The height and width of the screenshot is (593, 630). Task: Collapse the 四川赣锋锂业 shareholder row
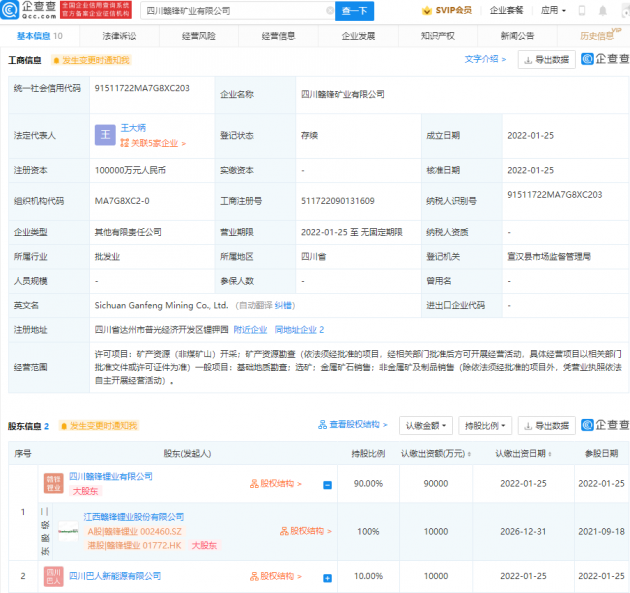[327, 485]
